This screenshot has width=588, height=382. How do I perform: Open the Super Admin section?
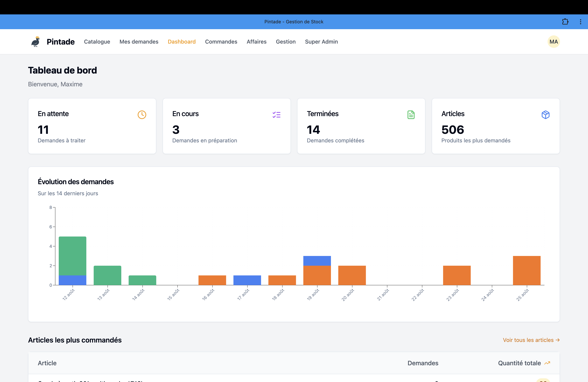point(321,41)
